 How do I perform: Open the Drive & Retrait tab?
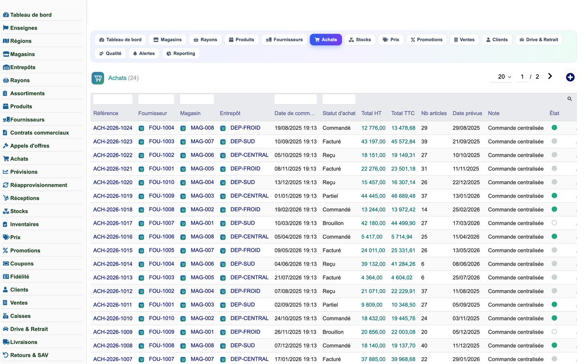539,40
